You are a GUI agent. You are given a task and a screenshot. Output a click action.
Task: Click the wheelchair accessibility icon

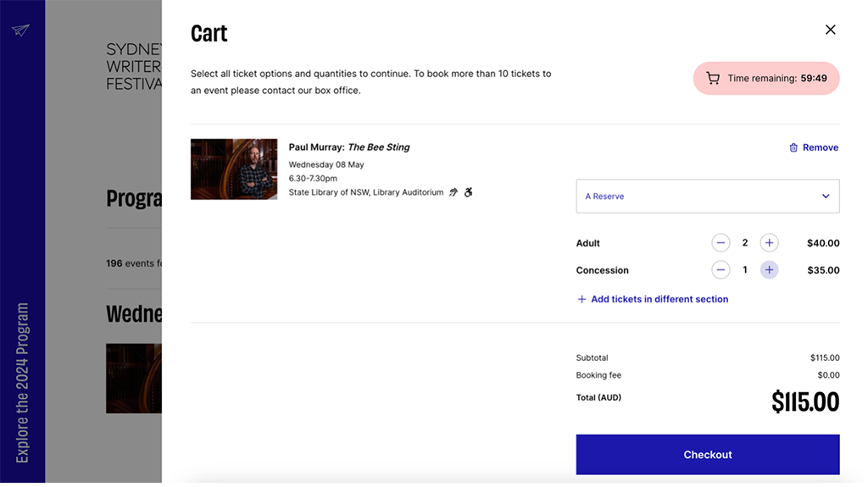[x=468, y=192]
